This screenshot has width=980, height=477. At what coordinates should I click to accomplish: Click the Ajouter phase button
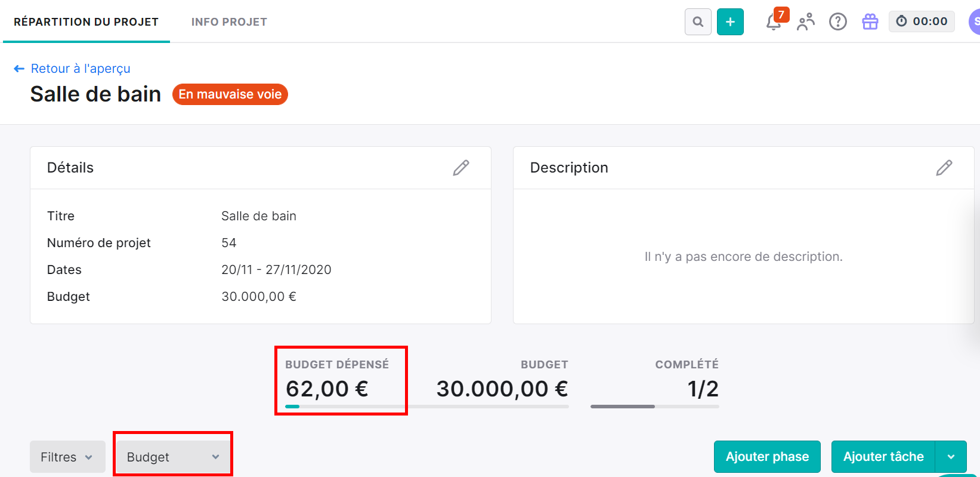pyautogui.click(x=767, y=457)
